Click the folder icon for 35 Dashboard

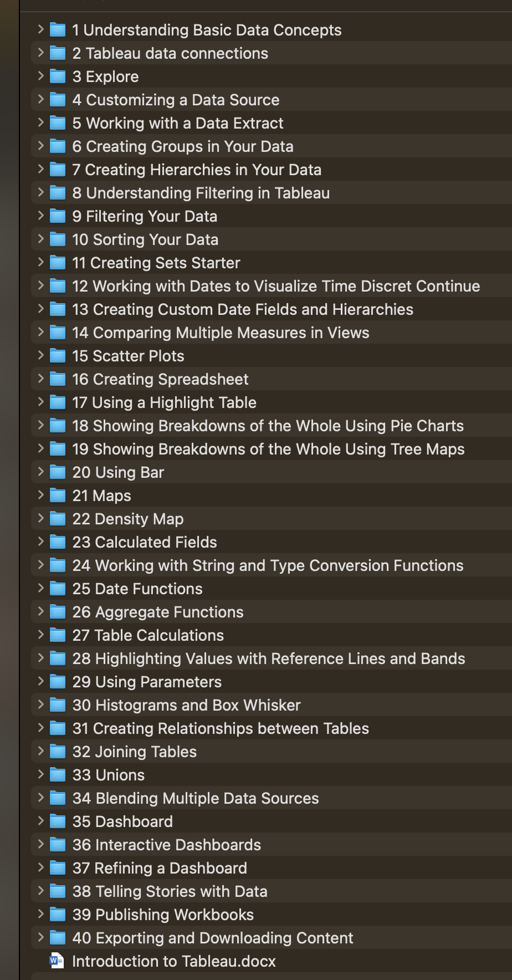coord(58,821)
